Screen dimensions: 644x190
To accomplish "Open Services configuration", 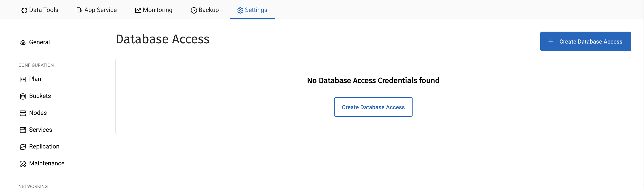I will click(36, 130).
